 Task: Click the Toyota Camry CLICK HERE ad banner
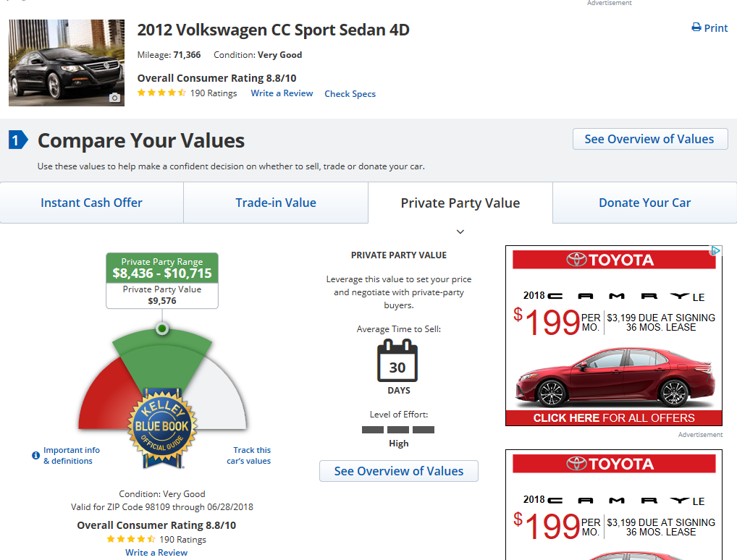pos(613,417)
